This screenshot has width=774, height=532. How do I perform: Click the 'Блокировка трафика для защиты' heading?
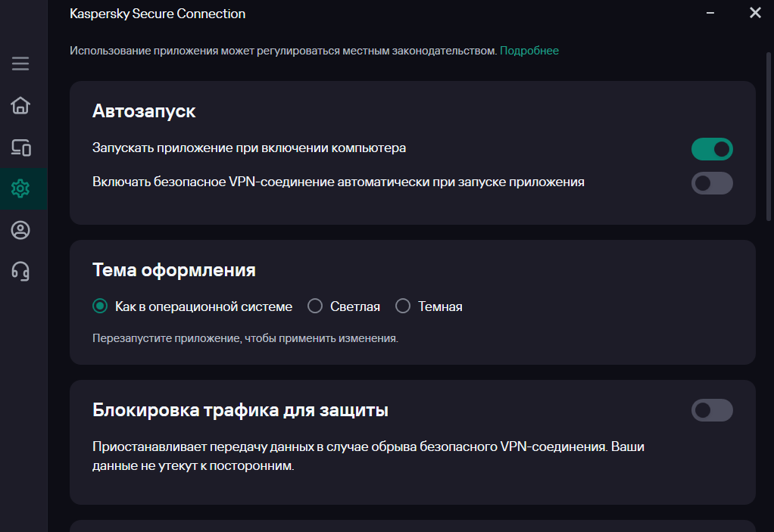[x=240, y=411]
